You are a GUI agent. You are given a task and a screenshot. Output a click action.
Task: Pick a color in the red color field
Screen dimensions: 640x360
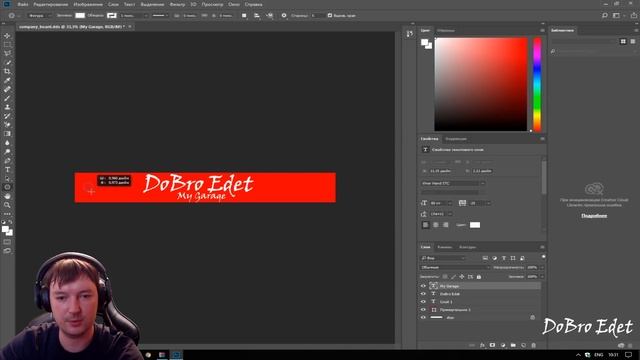point(481,84)
